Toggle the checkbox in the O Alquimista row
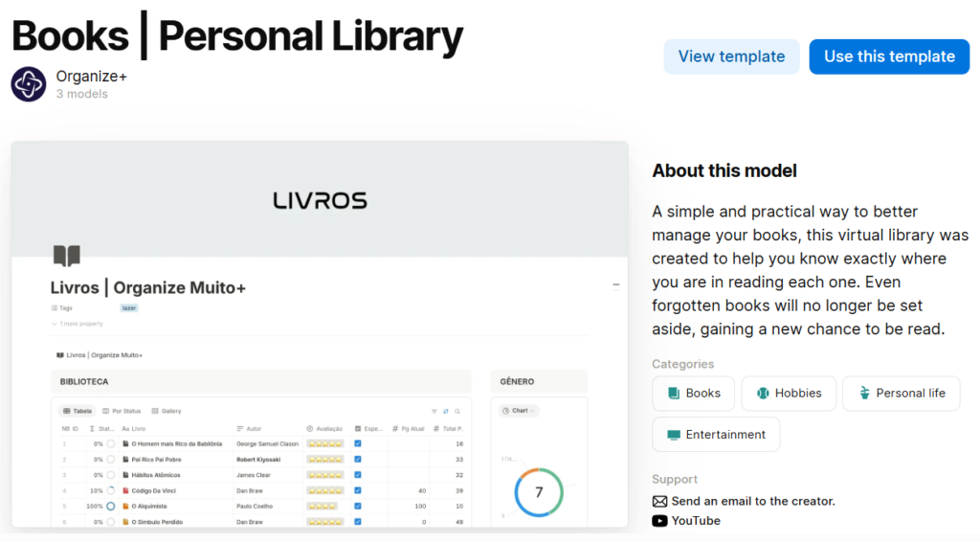 click(x=358, y=507)
